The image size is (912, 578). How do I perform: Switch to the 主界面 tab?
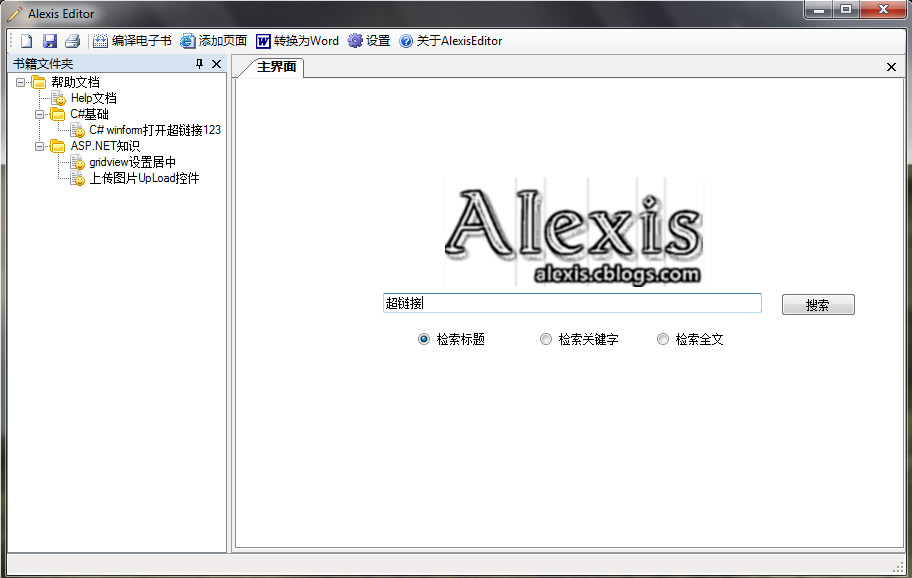coord(276,67)
